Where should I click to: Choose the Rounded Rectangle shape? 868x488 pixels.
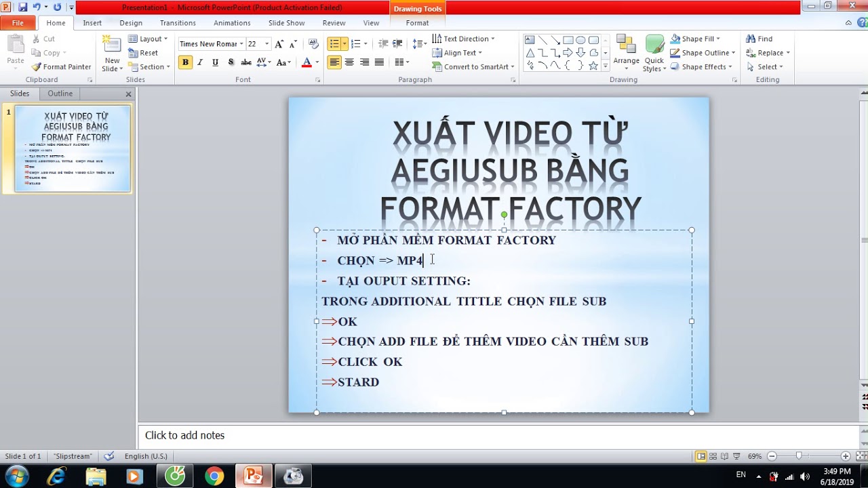click(593, 40)
